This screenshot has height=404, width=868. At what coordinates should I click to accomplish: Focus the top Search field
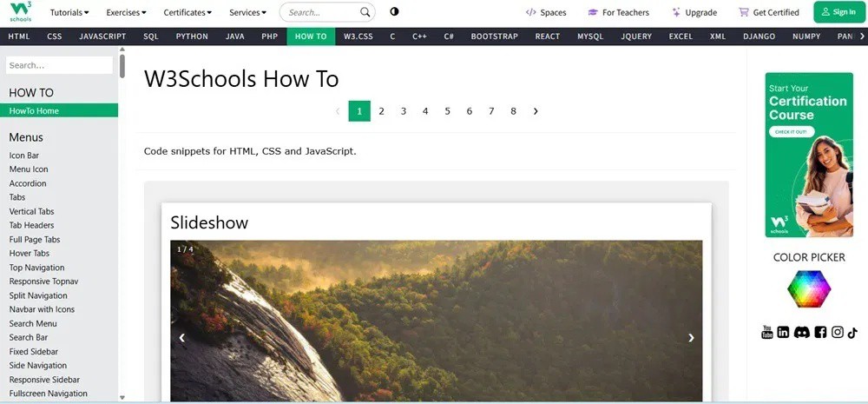(x=327, y=12)
